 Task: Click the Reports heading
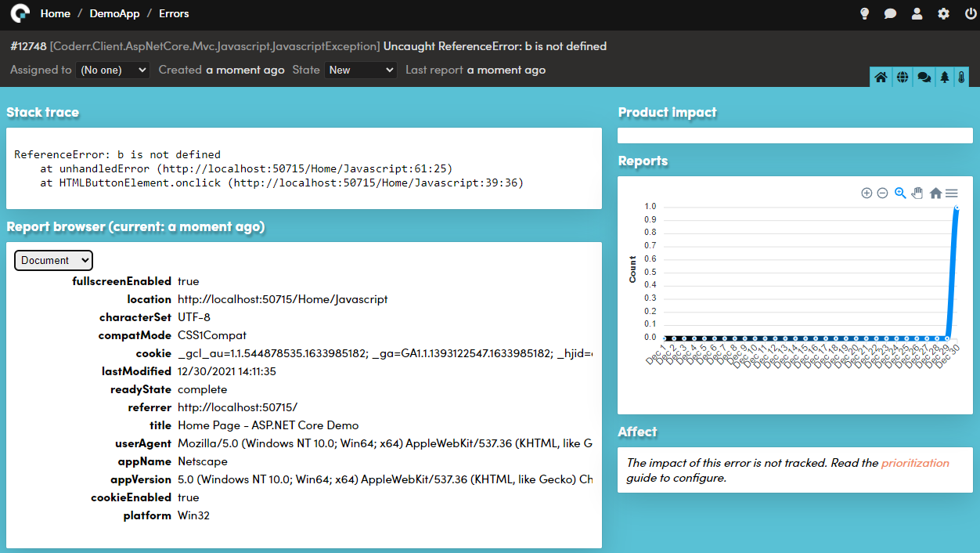coord(643,161)
